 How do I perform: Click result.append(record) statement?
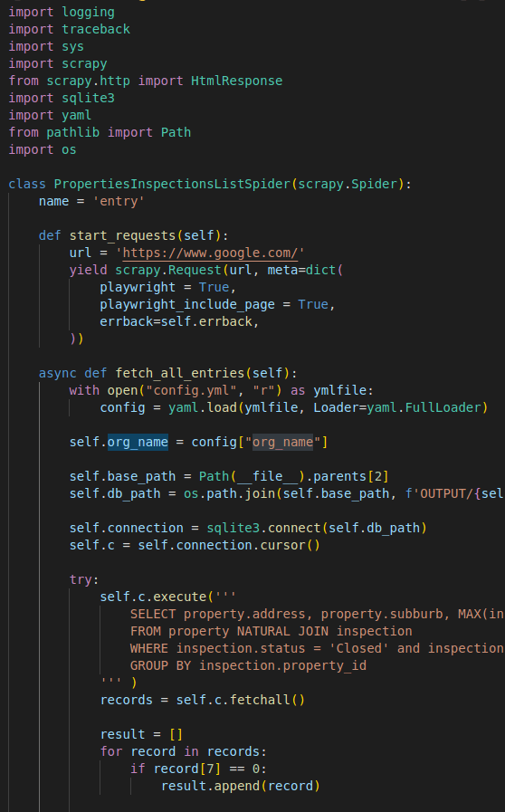click(241, 786)
